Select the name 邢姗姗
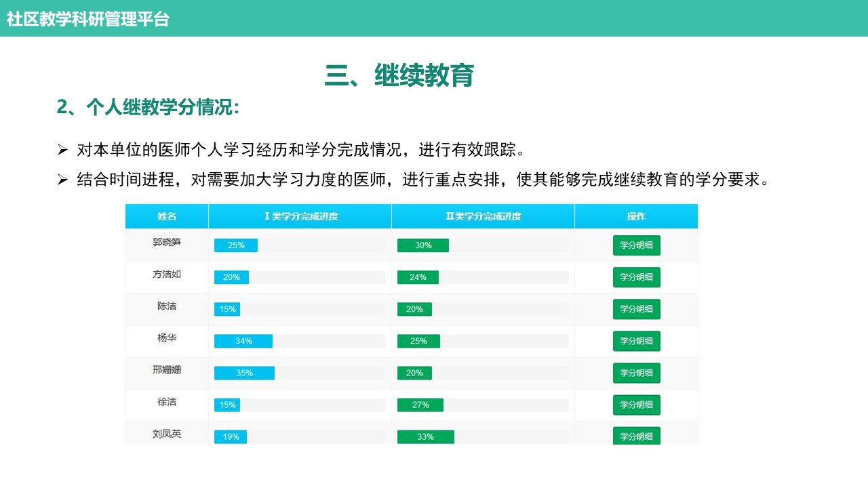Image resolution: width=868 pixels, height=488 pixels. (x=167, y=370)
